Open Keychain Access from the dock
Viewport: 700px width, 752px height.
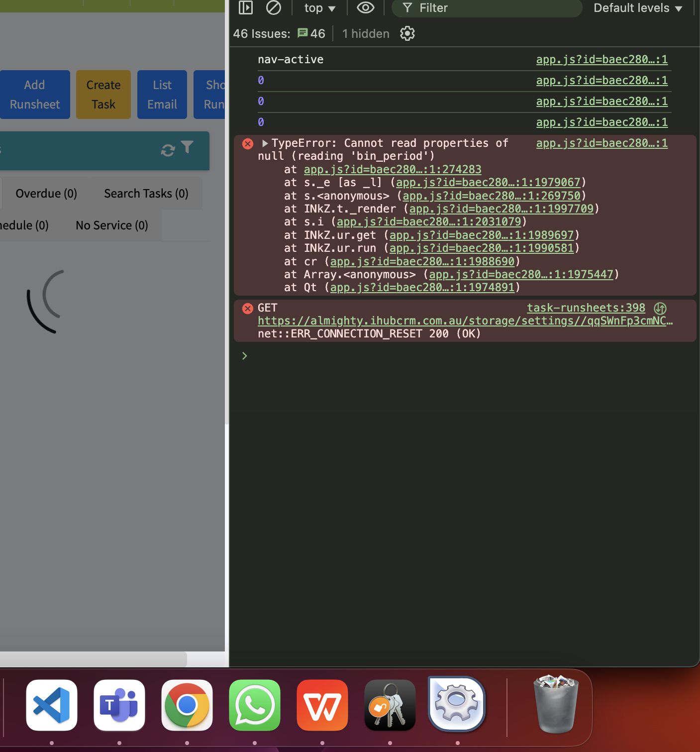(390, 705)
